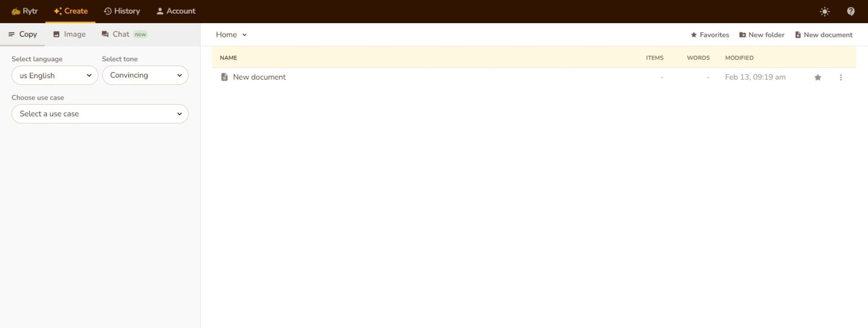This screenshot has height=328, width=868.
Task: Click the Rytr logo icon
Action: (x=16, y=11)
